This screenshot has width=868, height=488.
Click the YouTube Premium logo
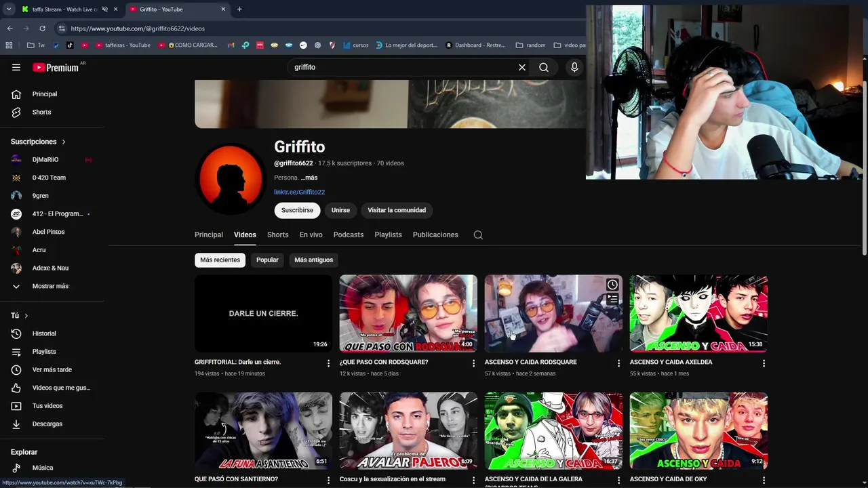click(x=56, y=67)
